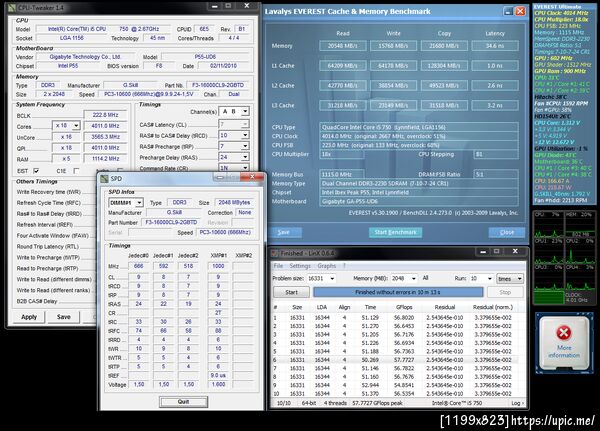Screen dimensions: 600x431
Task: Click the RAM frequency value 1114.2 MHz
Action: [x=105, y=158]
